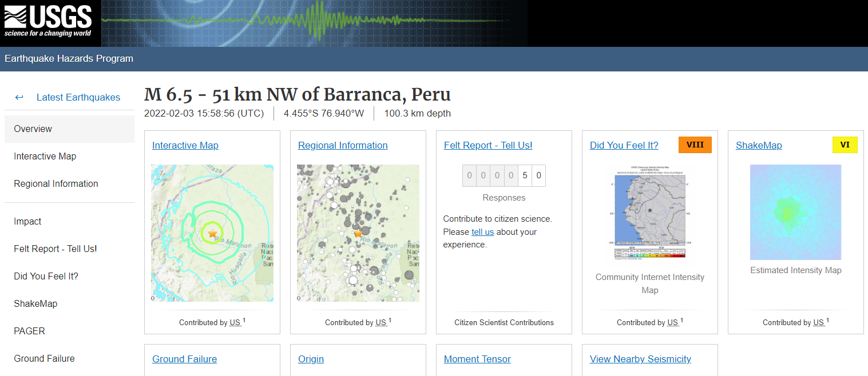Viewport: 868px width, 376px height.
Task: Click the Earthquake Hazards Program header link
Action: [x=69, y=58]
